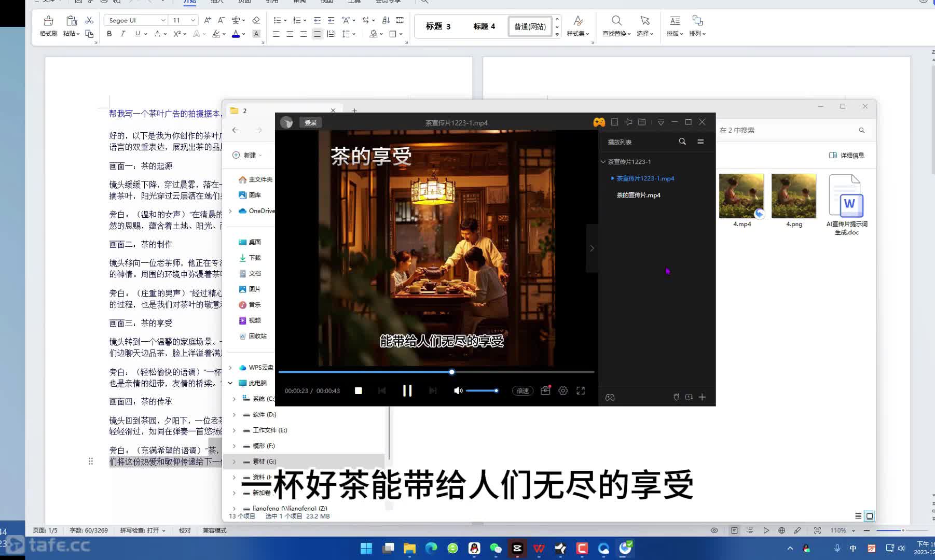
Task: Toggle Bold formatting in WPS ribbon
Action: pos(109,34)
